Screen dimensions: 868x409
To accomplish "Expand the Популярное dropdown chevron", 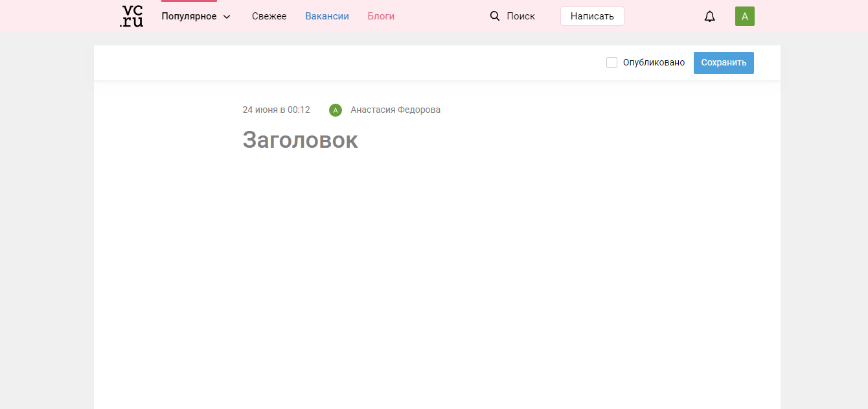I will (226, 16).
